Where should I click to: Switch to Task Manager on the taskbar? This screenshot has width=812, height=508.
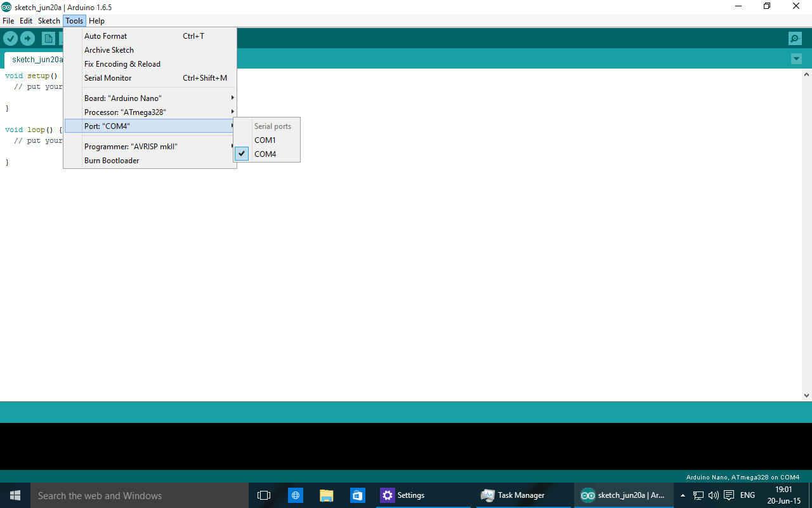click(x=524, y=495)
